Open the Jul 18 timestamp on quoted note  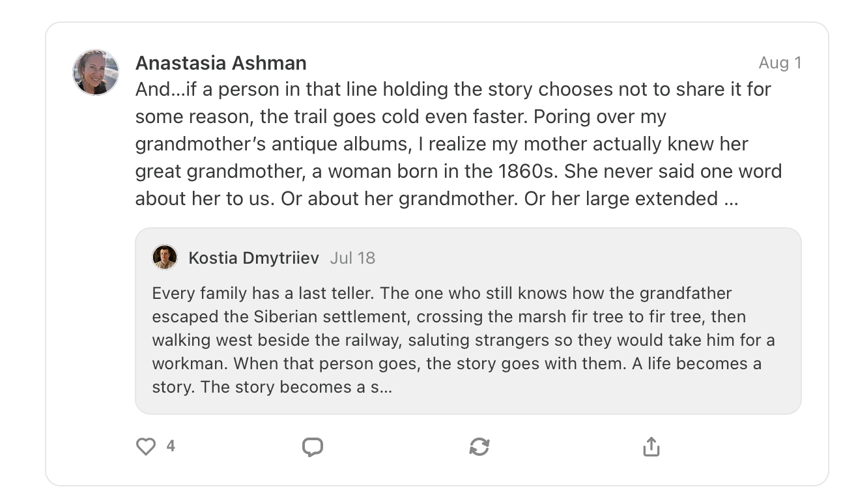352,258
